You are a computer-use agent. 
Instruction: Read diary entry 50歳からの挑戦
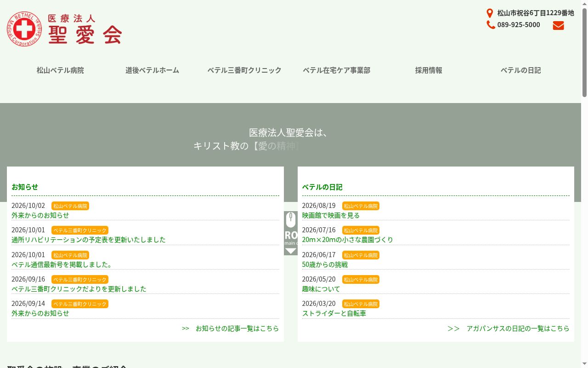coord(325,264)
